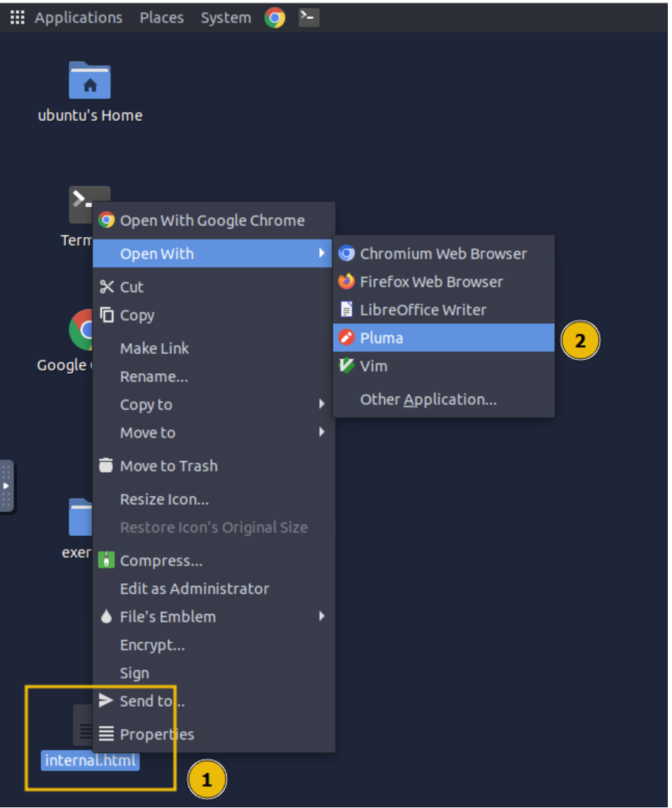Viewport: 672px width, 808px height.
Task: Expand the File's Emblem submenu arrow
Action: [322, 616]
